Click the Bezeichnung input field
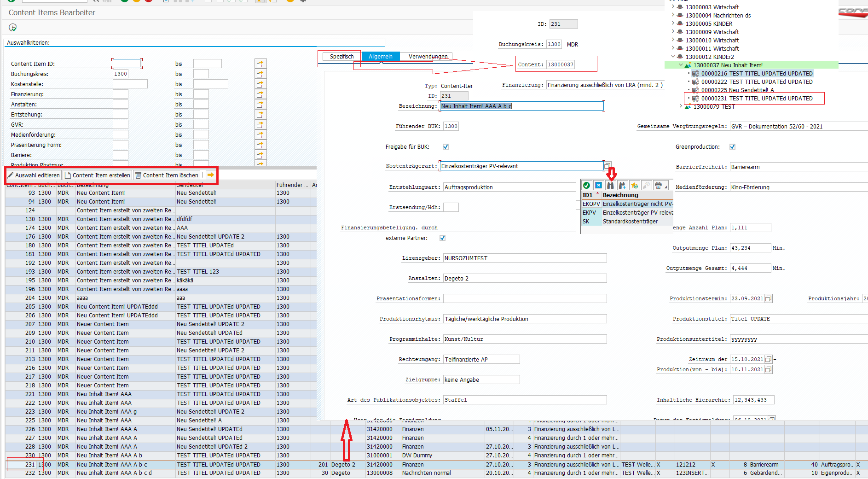 click(521, 106)
